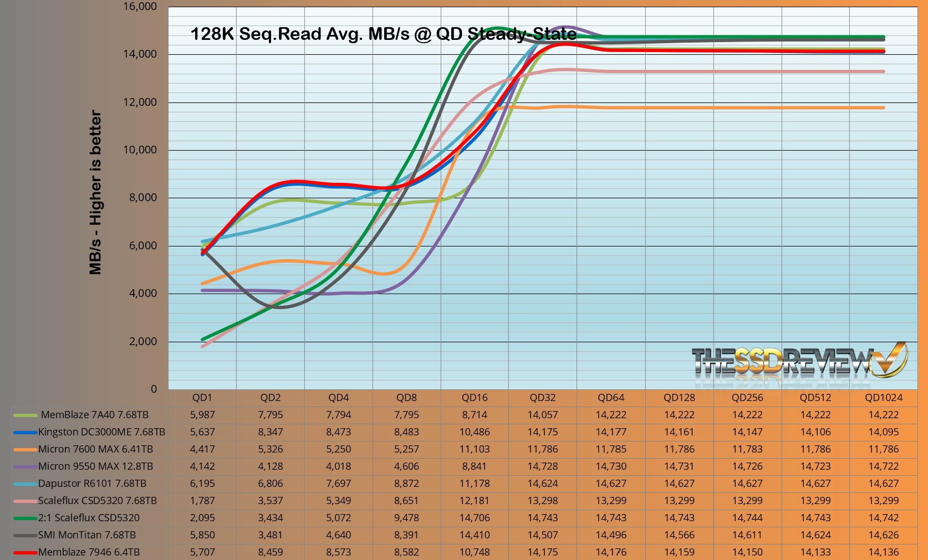
Task: Click the chart title "128K Seq.Read Avg. MB/s @ QD Steady-State"
Action: 384,34
